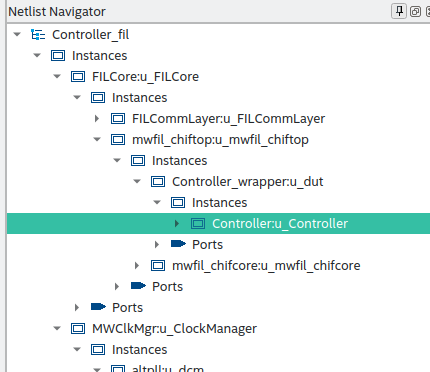
Task: Select the Controller_wrapper:u_dut item
Action: [x=247, y=182]
